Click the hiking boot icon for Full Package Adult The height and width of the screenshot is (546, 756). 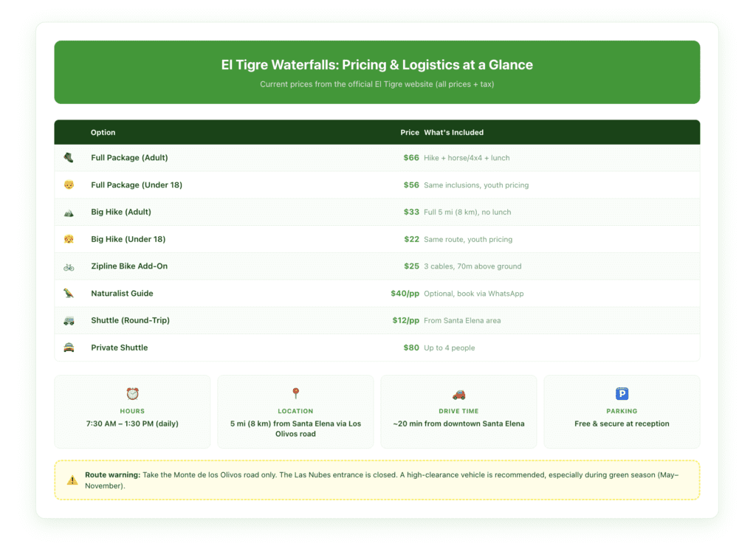[70, 157]
